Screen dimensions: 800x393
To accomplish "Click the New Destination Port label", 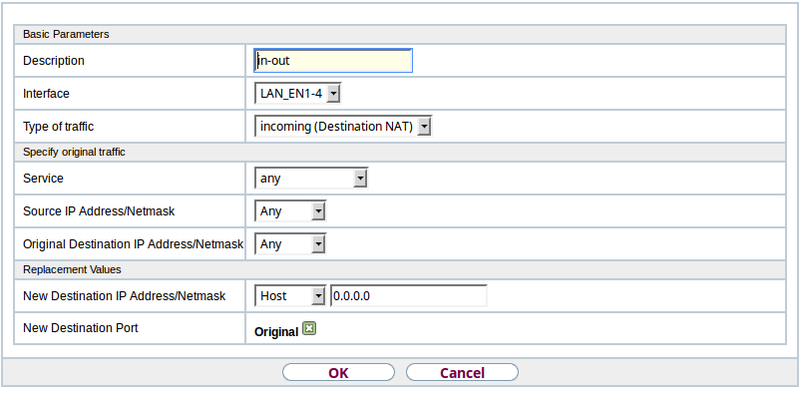I will tap(80, 328).
